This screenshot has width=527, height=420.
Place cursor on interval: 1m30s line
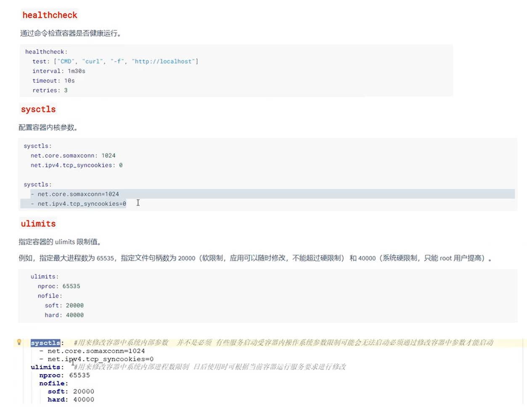[x=59, y=71]
